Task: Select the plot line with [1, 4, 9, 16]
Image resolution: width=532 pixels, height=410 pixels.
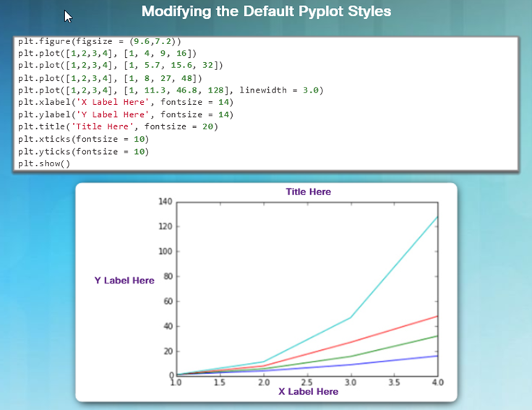Action: 107,54
